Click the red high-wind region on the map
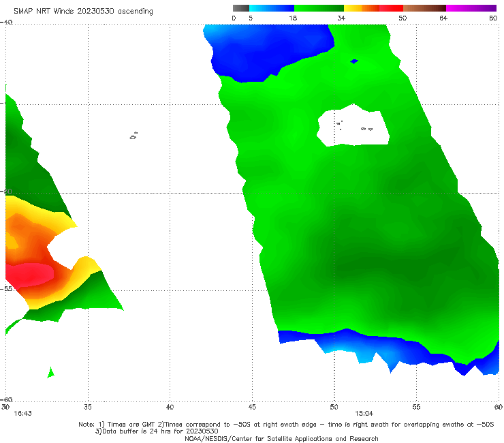The width and height of the screenshot is (504, 443). (29, 275)
